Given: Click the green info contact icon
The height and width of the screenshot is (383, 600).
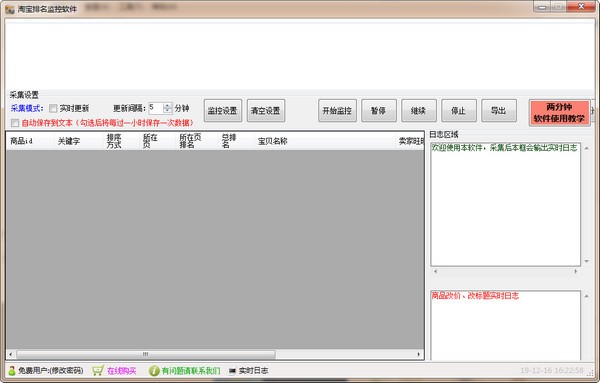Looking at the screenshot, I should (154, 370).
